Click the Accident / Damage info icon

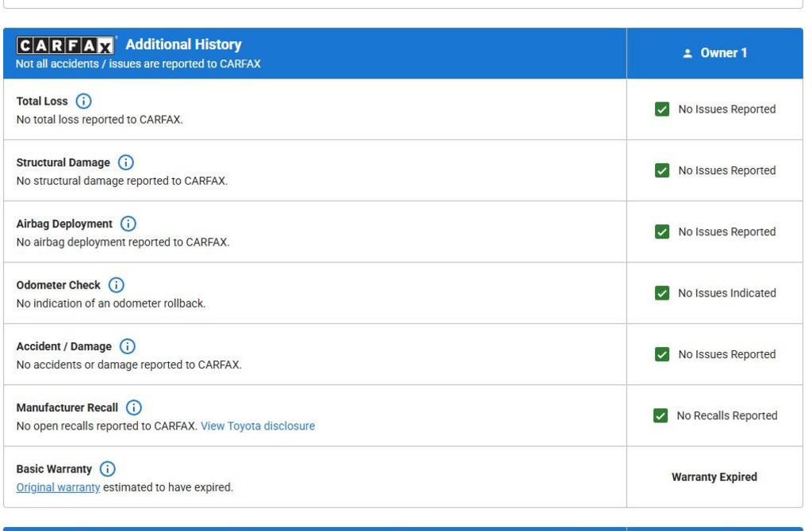tap(128, 346)
